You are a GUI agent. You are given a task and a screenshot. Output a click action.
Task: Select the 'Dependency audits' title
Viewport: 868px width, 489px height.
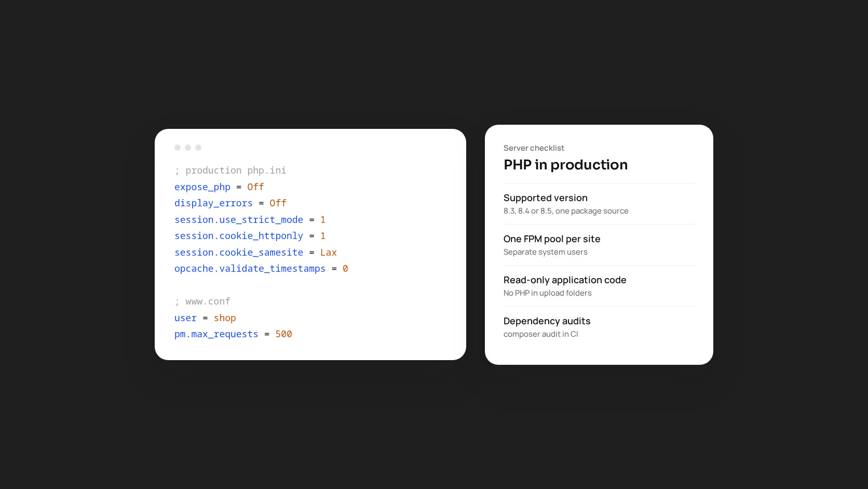(x=547, y=321)
